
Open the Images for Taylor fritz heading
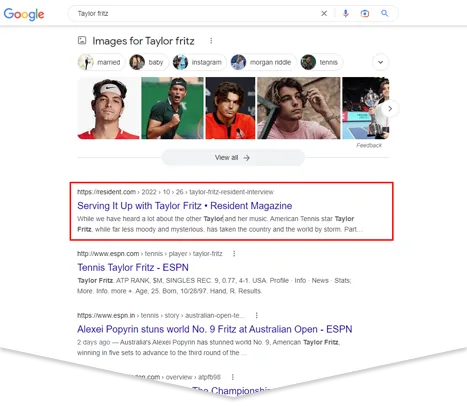coord(143,41)
